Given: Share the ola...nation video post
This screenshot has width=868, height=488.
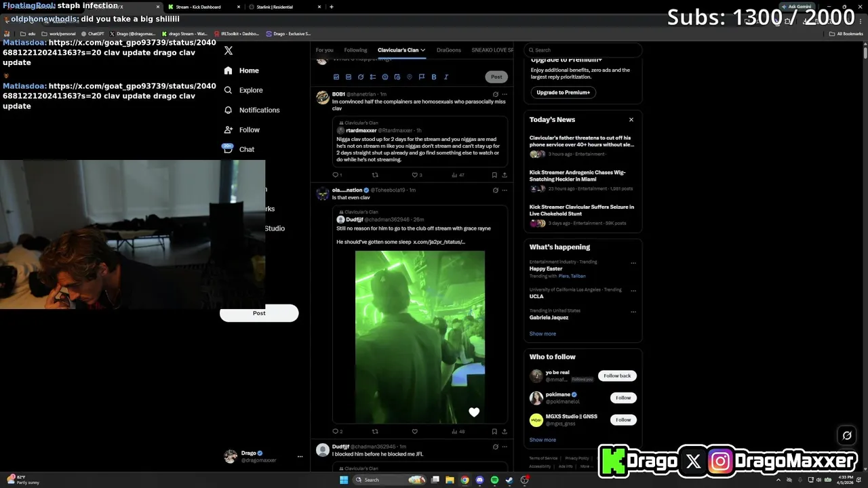Looking at the screenshot, I should (505, 431).
